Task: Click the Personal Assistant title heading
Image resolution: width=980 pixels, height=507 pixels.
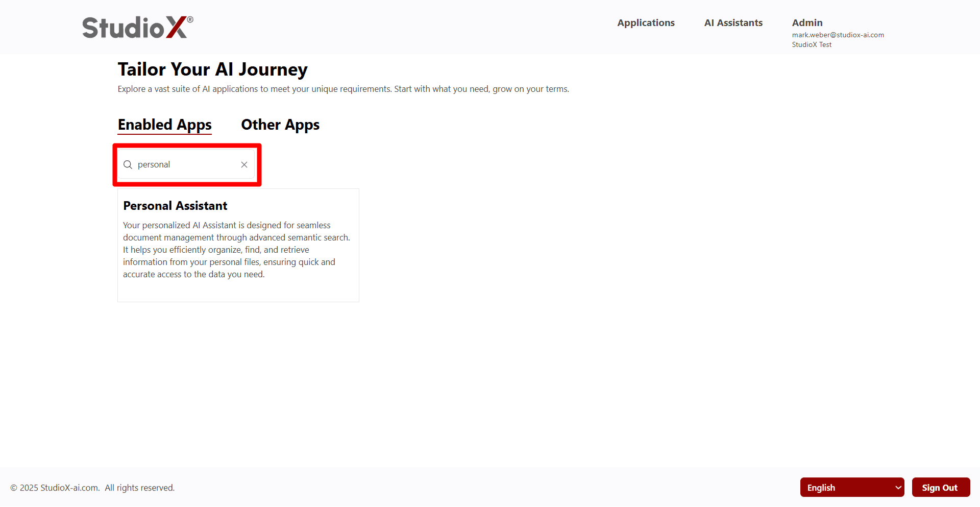Action: [175, 205]
